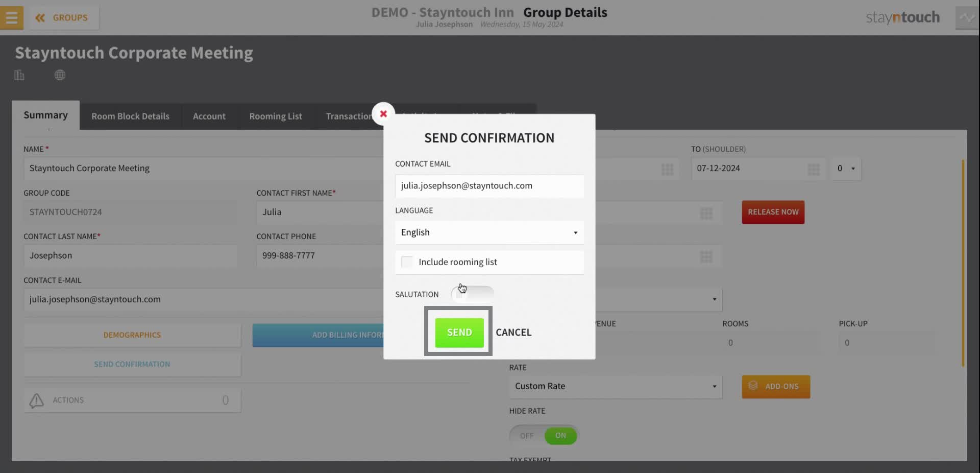Click the Contact E-Mail field on Summary
The width and height of the screenshot is (980, 473).
pos(203,300)
